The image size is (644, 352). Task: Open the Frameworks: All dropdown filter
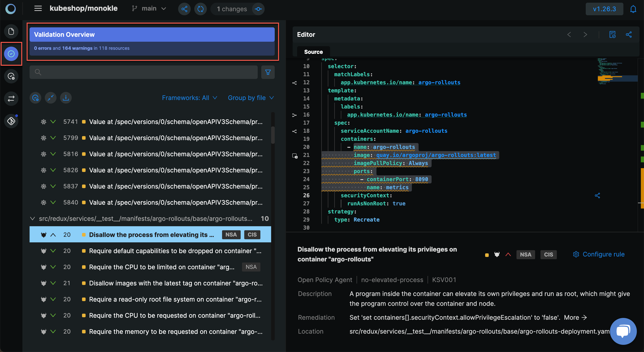coord(188,98)
